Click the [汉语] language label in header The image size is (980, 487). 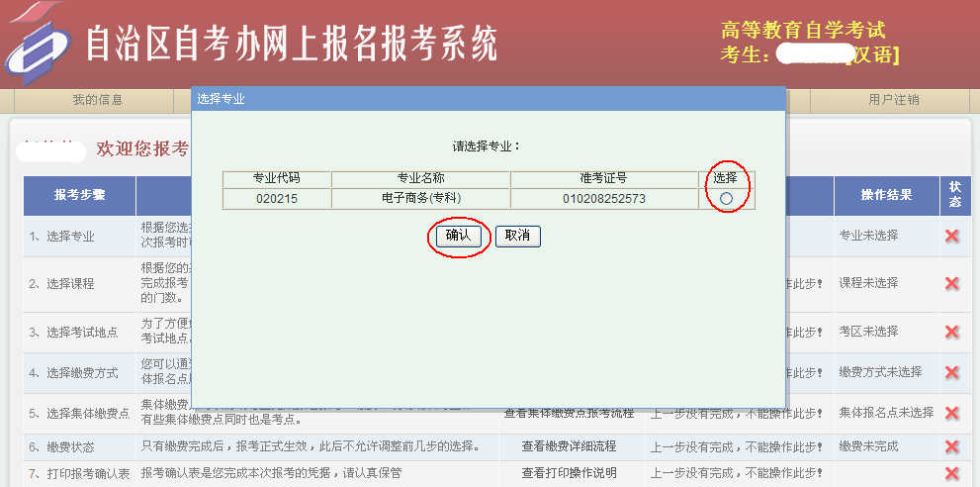[873, 55]
